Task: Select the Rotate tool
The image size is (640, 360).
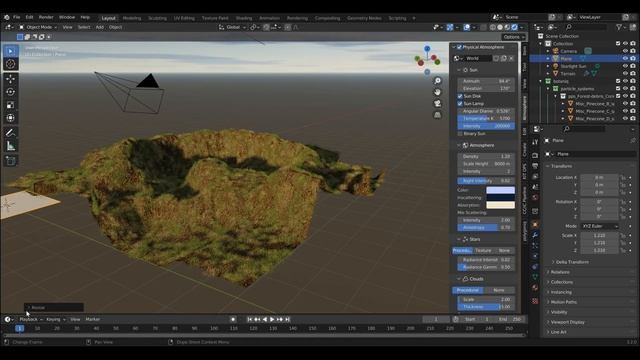Action: click(x=11, y=92)
